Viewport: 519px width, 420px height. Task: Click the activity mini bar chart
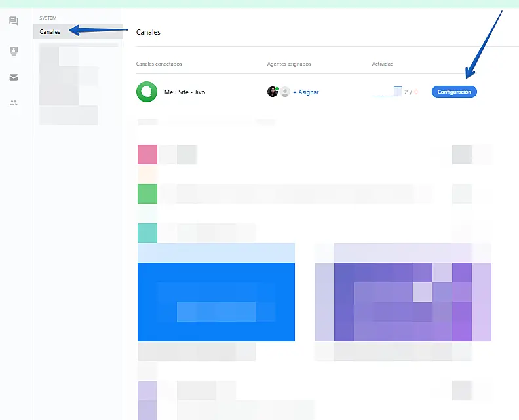pos(387,91)
